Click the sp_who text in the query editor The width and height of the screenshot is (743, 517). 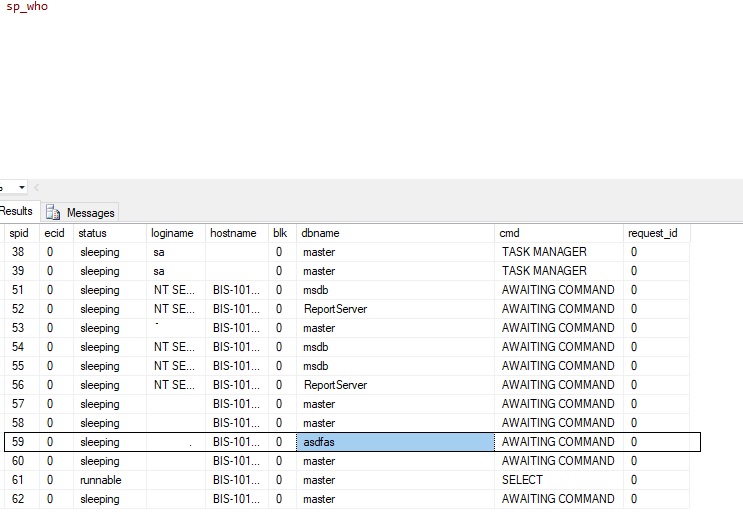[x=27, y=7]
